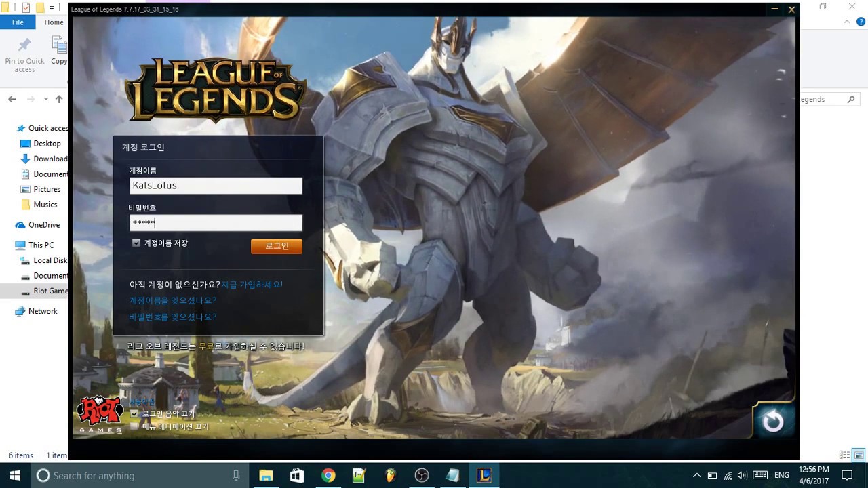Open the File tab in File Explorer
This screenshot has width=868, height=488.
tap(18, 22)
